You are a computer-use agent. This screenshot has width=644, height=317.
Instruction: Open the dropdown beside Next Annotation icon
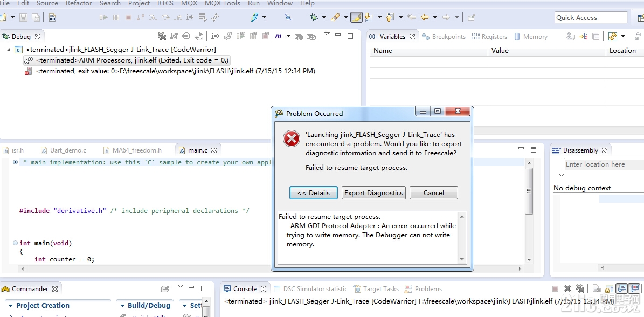(x=379, y=18)
